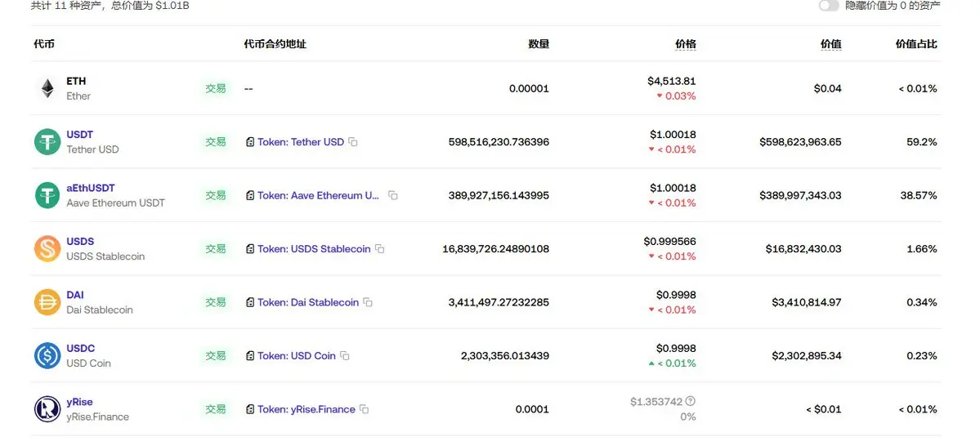Click the ETH price $4,513.81
The width and height of the screenshot is (980, 441).
coord(672,81)
